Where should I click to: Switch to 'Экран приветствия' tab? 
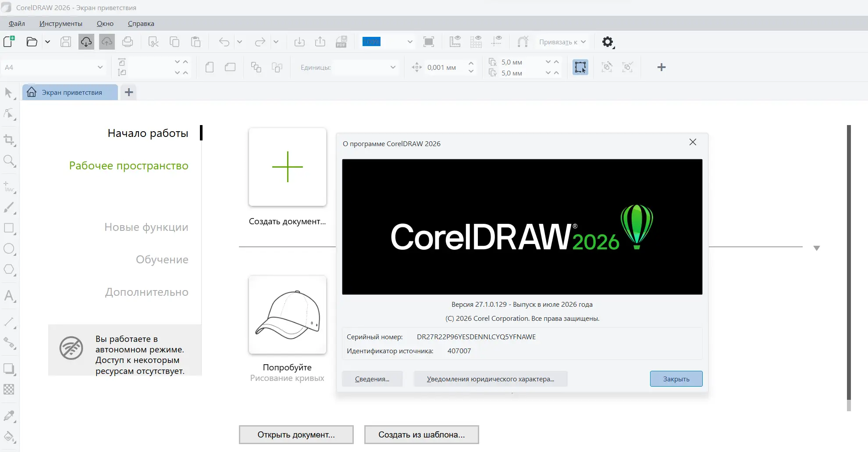70,92
